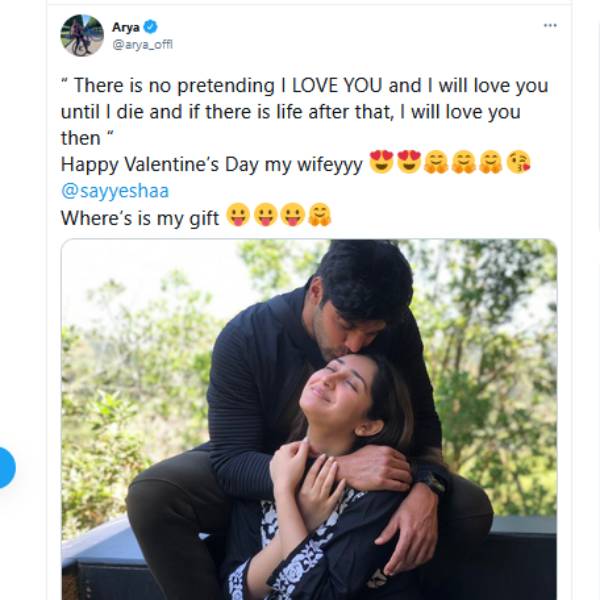Open Arya's profile picture avatar
This screenshot has height=600, width=600.
pyautogui.click(x=81, y=36)
